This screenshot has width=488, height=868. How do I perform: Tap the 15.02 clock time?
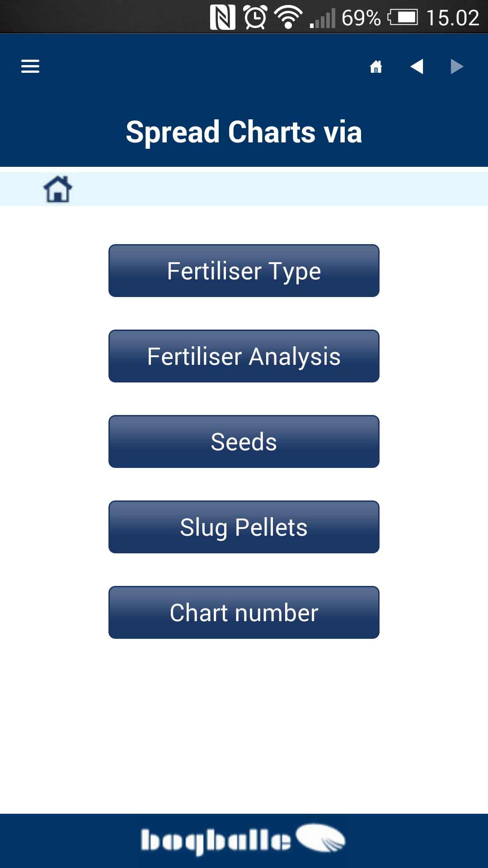pos(452,18)
